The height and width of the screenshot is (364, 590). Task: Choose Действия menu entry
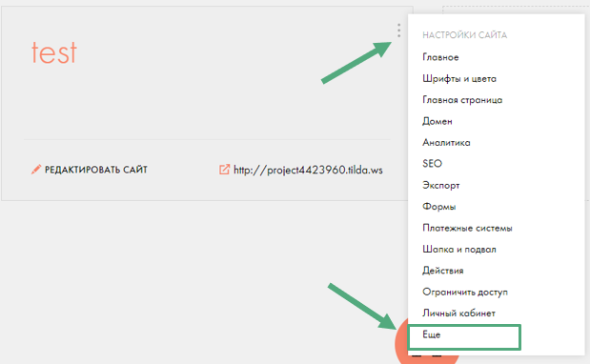coord(443,271)
